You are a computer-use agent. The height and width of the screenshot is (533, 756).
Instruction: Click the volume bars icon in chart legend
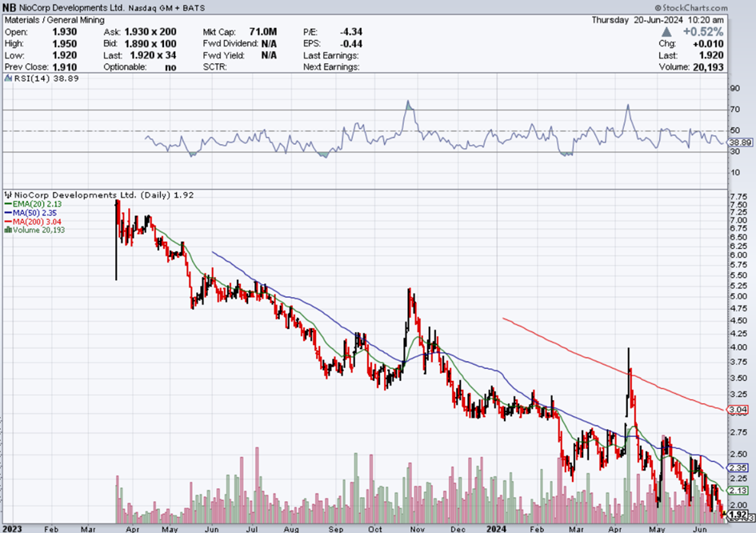pos(8,230)
